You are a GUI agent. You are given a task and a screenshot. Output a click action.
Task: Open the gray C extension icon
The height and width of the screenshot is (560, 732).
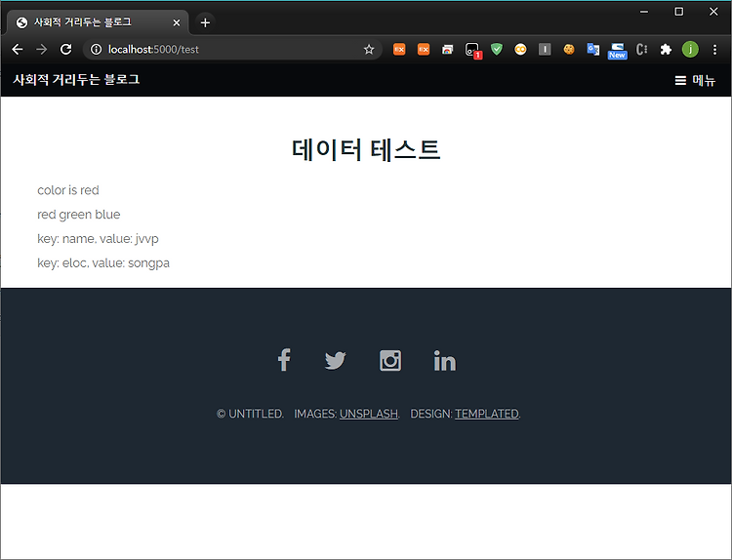tap(641, 50)
